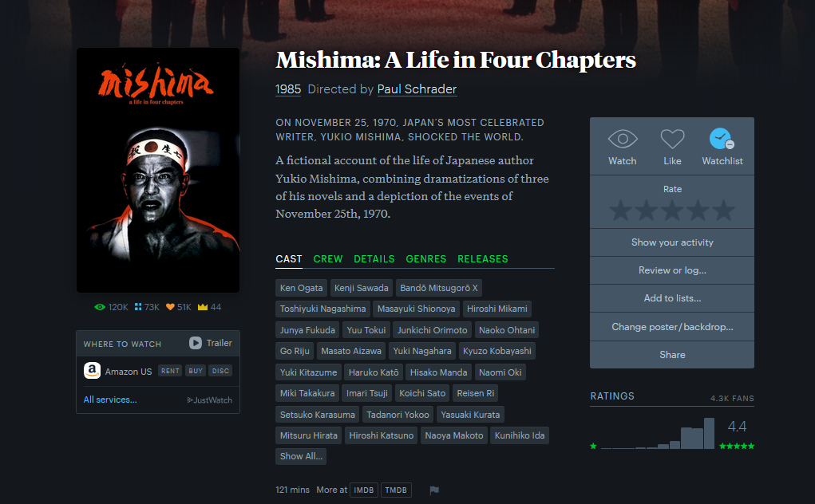
Task: Open the likes count with heart icon
Action: point(178,307)
